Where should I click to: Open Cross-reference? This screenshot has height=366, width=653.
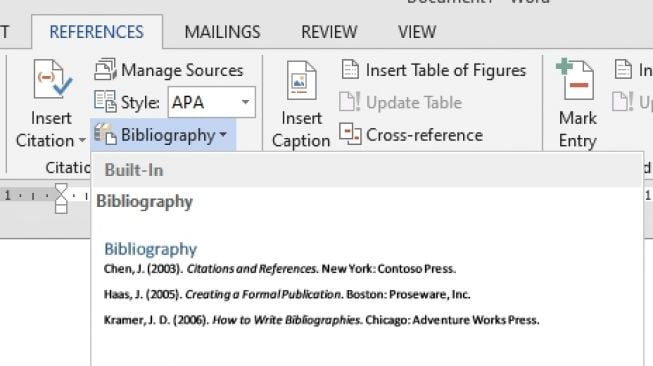coord(424,135)
